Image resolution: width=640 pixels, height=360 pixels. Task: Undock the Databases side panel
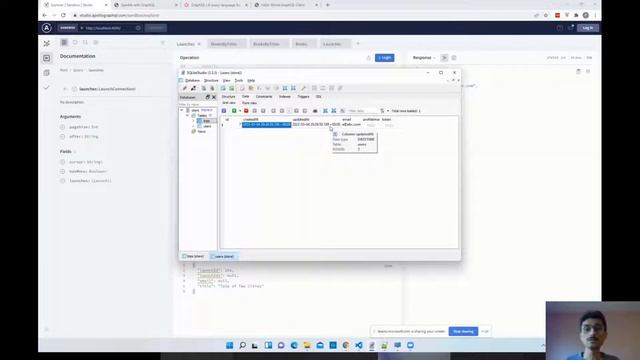(x=207, y=97)
